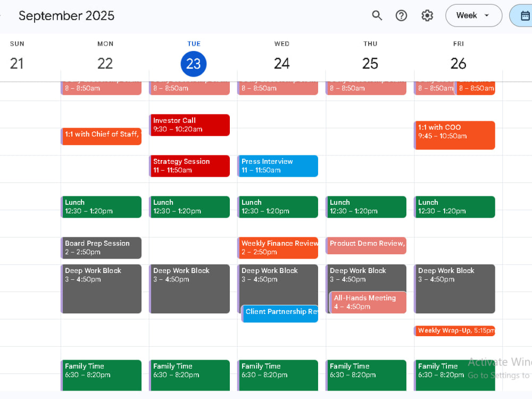Open the Investor Call event

(x=190, y=125)
